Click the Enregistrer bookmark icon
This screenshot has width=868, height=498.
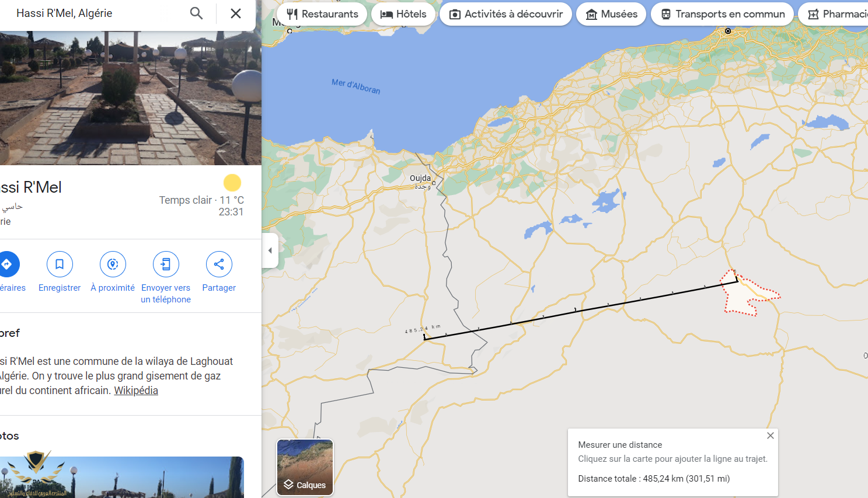(x=60, y=264)
